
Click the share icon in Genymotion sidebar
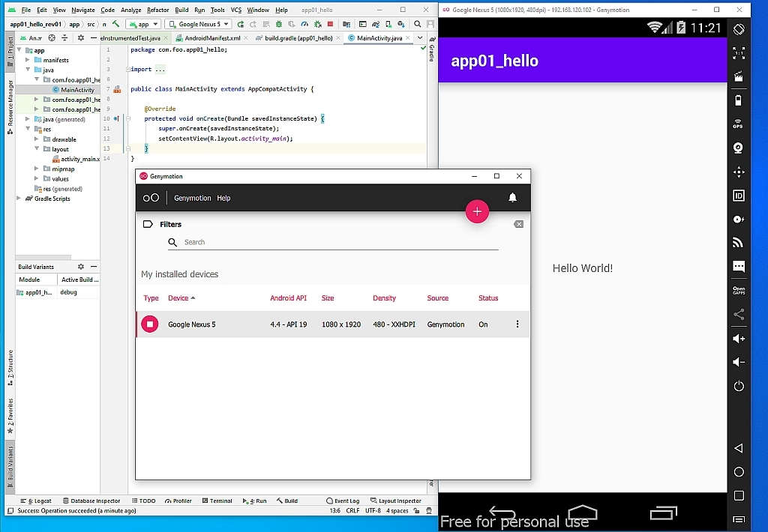point(739,314)
